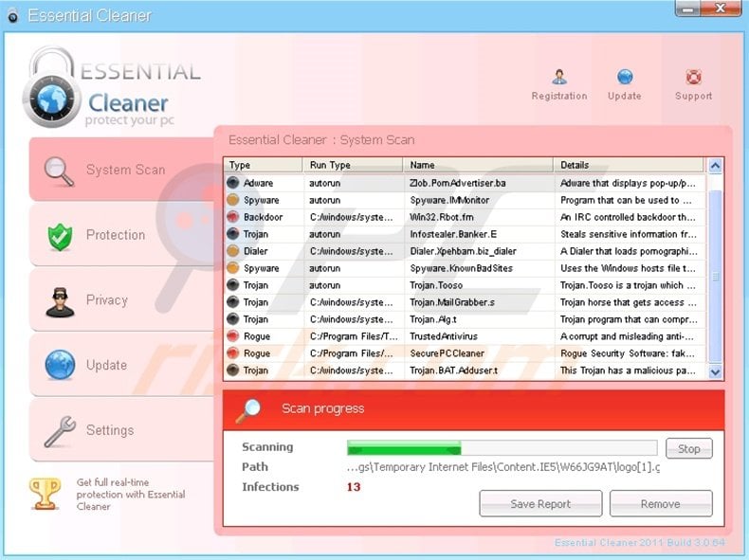This screenshot has height=560, width=749.
Task: Sort by the Run Type column header
Action: [353, 165]
